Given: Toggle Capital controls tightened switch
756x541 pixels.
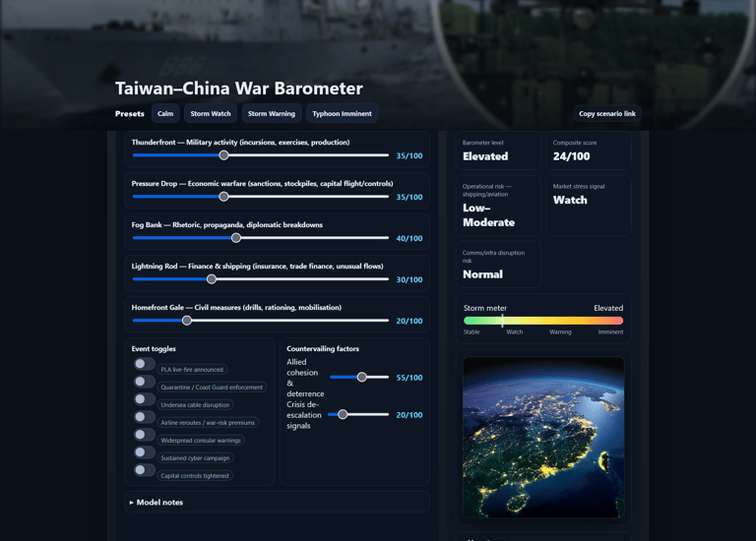Looking at the screenshot, I should [x=144, y=470].
